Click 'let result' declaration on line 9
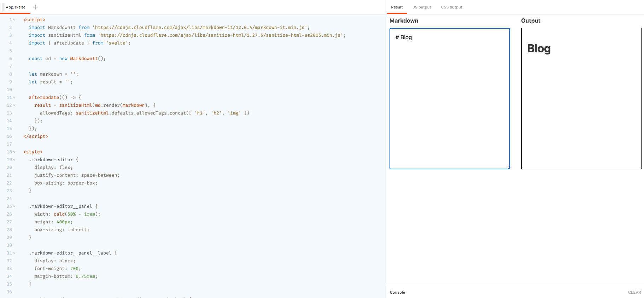 point(51,82)
